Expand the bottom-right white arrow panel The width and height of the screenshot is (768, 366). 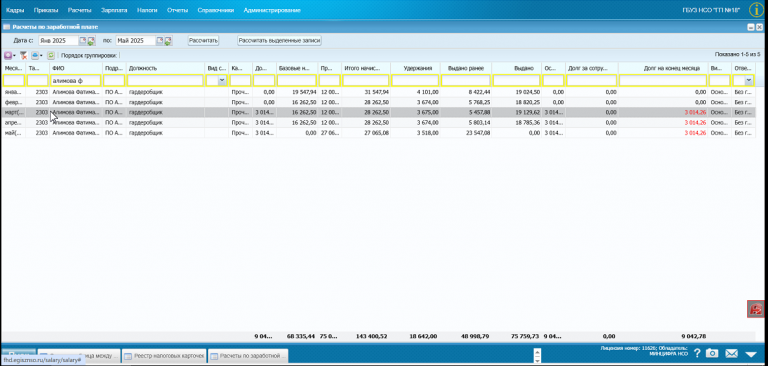coord(751,354)
